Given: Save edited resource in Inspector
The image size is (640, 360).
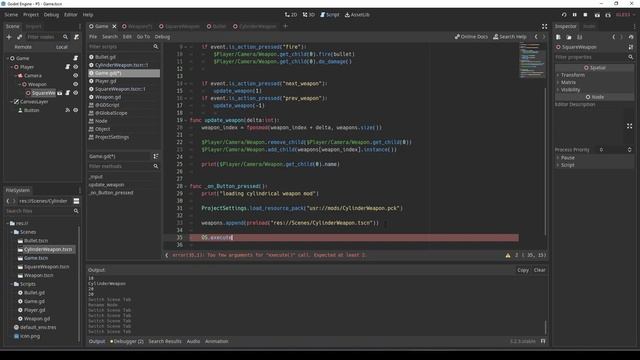Looking at the screenshot, I should [580, 37].
